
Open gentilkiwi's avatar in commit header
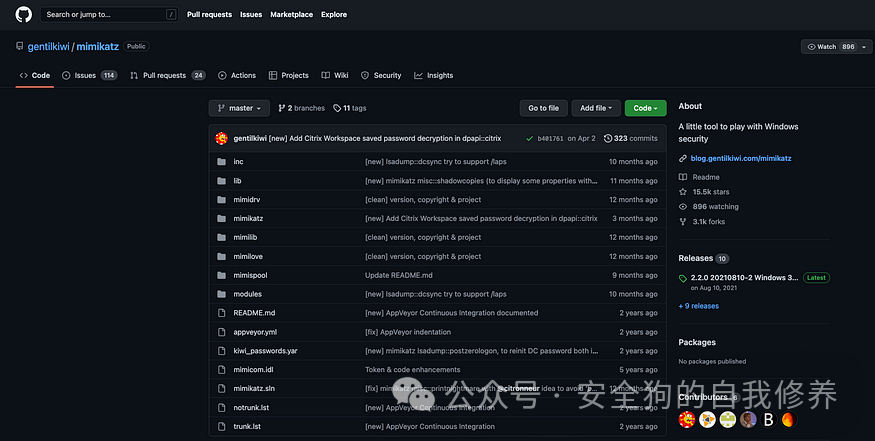(x=222, y=138)
